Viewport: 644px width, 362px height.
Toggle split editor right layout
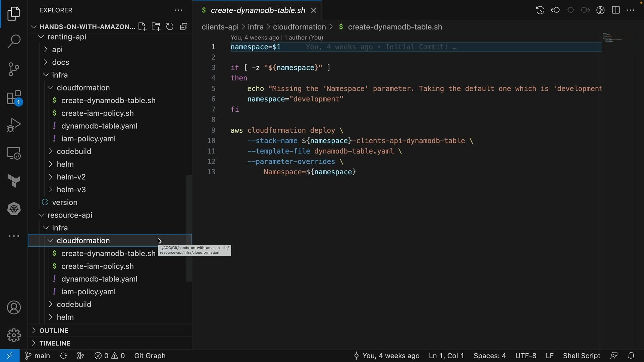click(616, 10)
